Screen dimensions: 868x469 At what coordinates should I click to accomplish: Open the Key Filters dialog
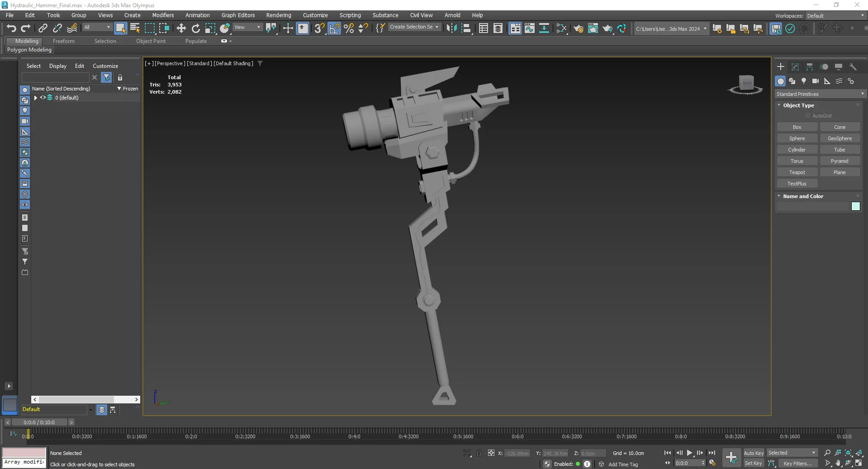(798, 463)
